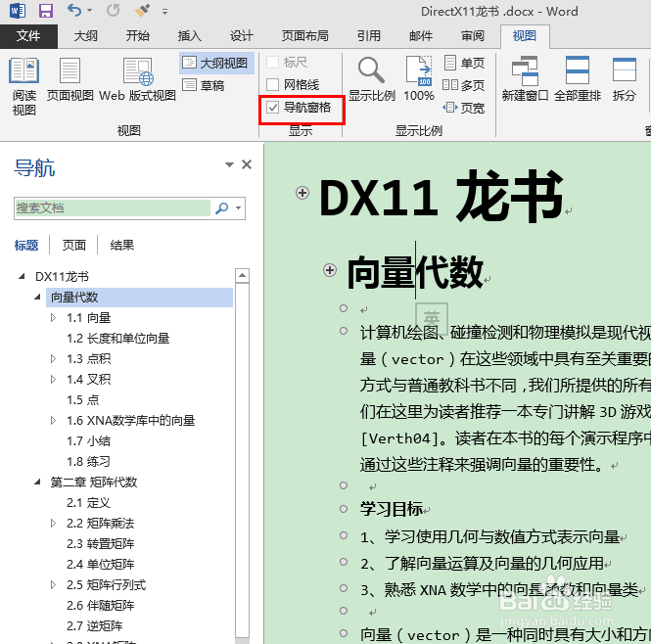Viewport: 651px width, 644px height.
Task: Select the 标题 navigation tab
Action: (x=26, y=245)
